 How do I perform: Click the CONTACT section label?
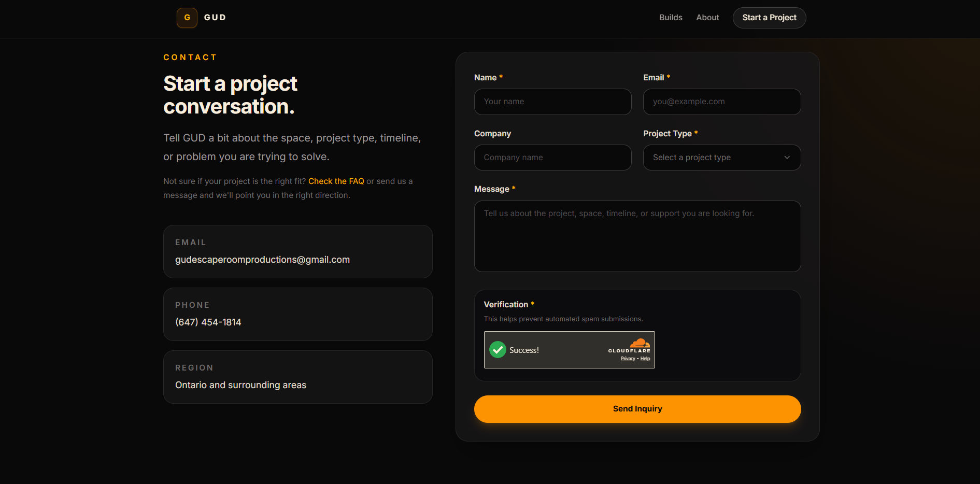click(x=190, y=58)
